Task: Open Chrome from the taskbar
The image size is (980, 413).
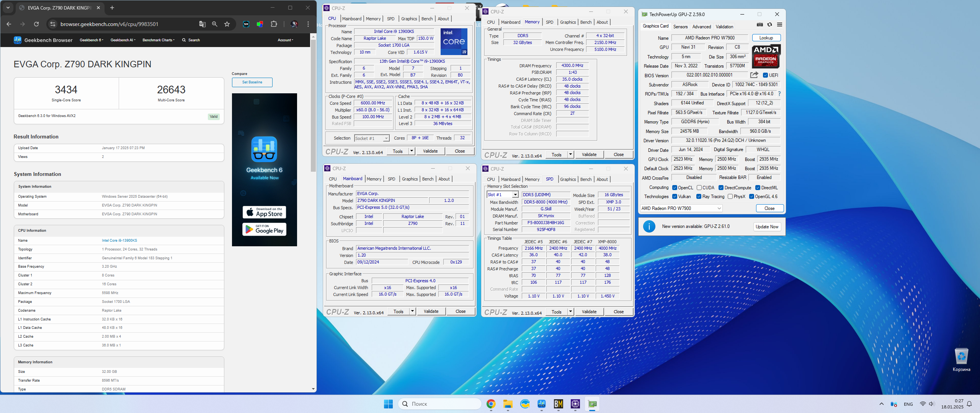Action: point(491,404)
